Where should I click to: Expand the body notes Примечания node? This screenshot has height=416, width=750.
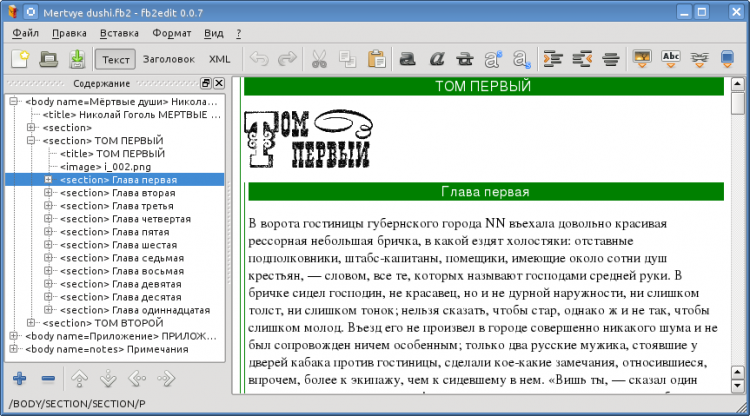pyautogui.click(x=14, y=349)
